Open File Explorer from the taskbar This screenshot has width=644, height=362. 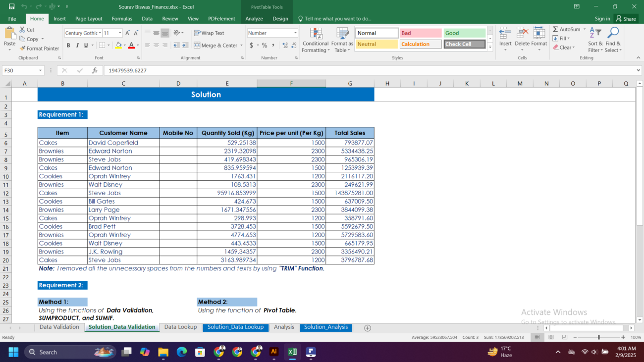(163, 352)
